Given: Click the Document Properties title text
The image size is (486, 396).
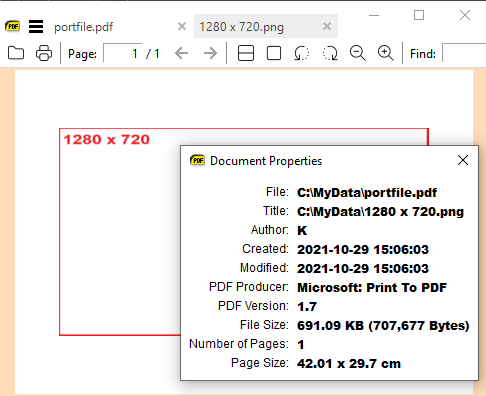Looking at the screenshot, I should [x=266, y=161].
